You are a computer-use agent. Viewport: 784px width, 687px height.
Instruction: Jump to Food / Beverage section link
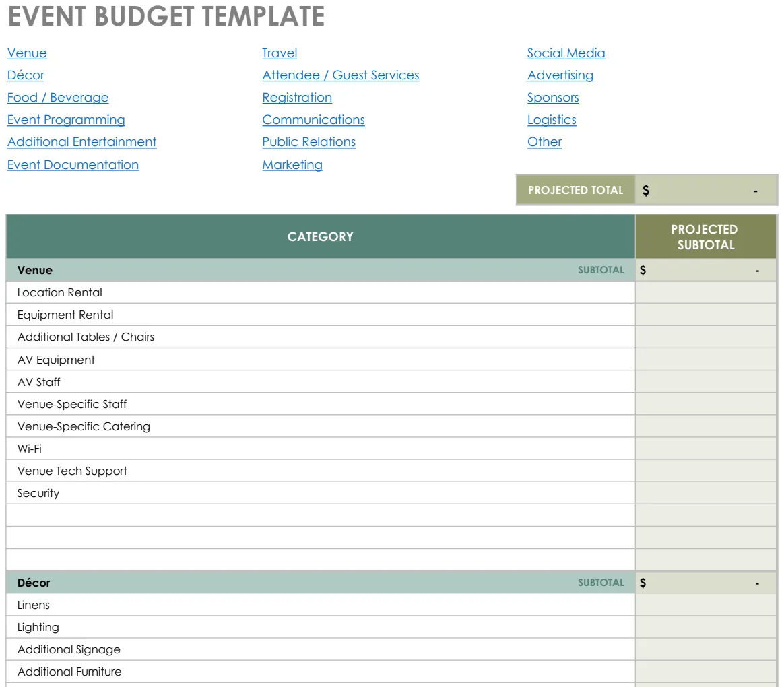click(58, 98)
